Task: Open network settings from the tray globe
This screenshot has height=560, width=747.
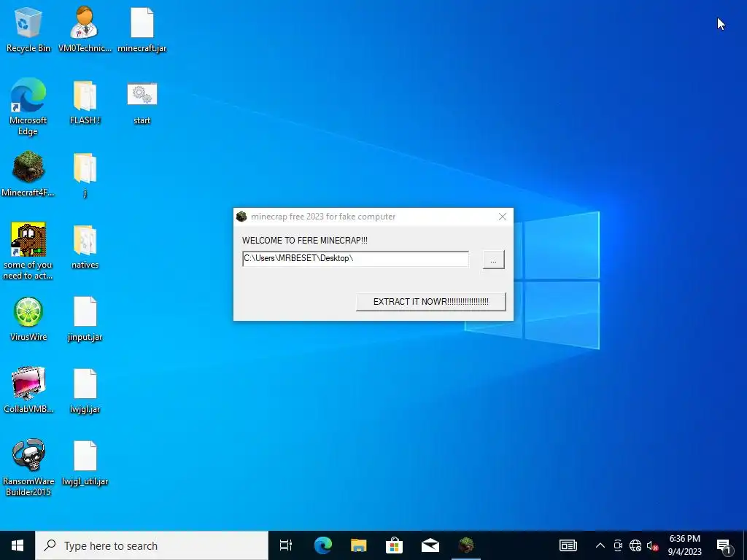Action: click(x=635, y=545)
